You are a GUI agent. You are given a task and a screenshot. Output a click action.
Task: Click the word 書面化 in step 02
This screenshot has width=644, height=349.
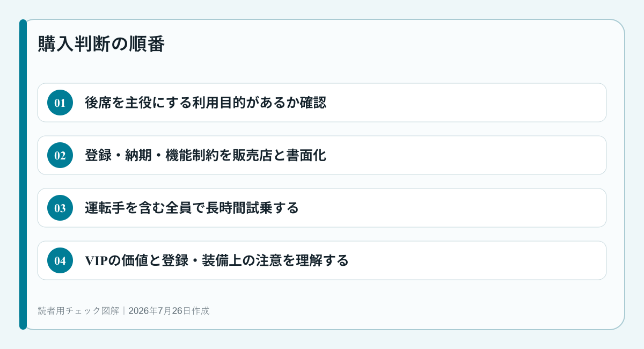click(x=306, y=155)
